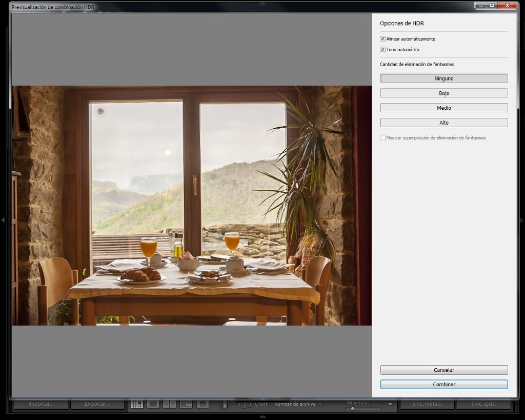Screen dimensions: 525x420
Task: Switch to grid view icon in Lightroom
Action: tap(137, 404)
